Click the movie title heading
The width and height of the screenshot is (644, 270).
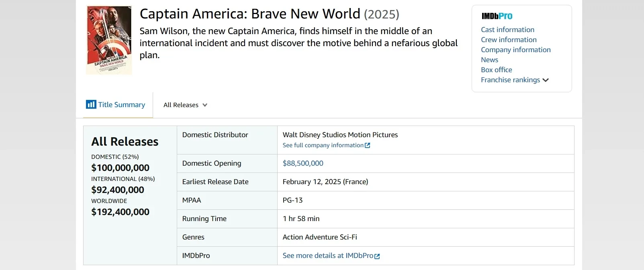pos(250,14)
